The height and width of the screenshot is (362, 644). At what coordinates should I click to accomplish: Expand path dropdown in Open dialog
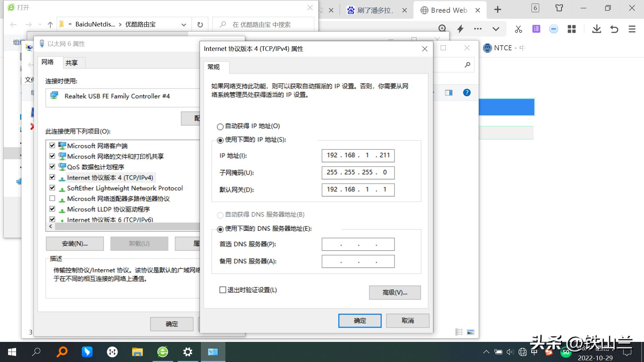[184, 24]
